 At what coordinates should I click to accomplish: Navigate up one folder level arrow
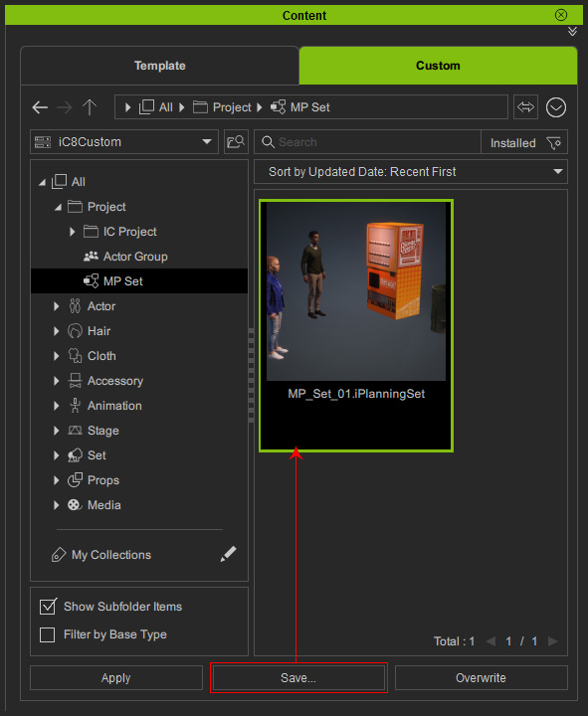[x=90, y=107]
